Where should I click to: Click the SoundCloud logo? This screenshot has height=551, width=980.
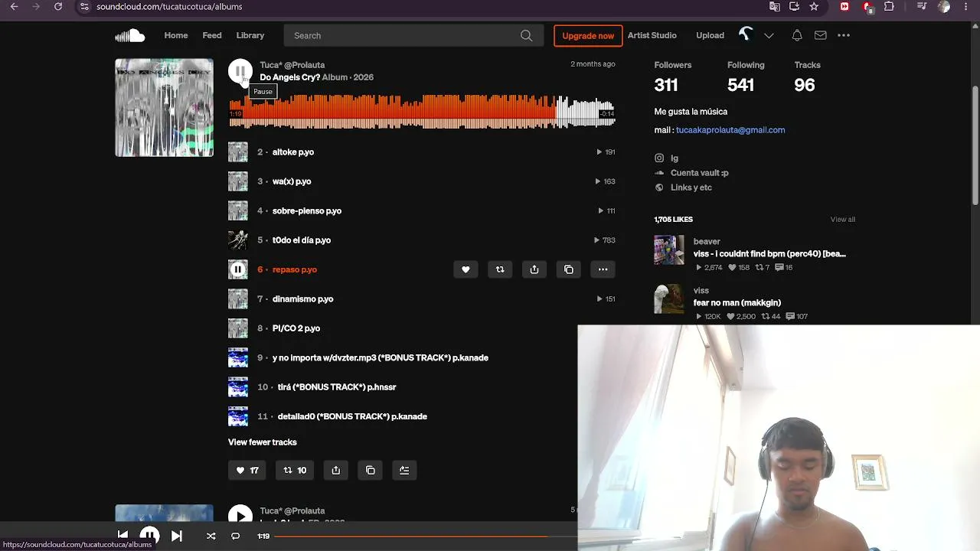129,35
